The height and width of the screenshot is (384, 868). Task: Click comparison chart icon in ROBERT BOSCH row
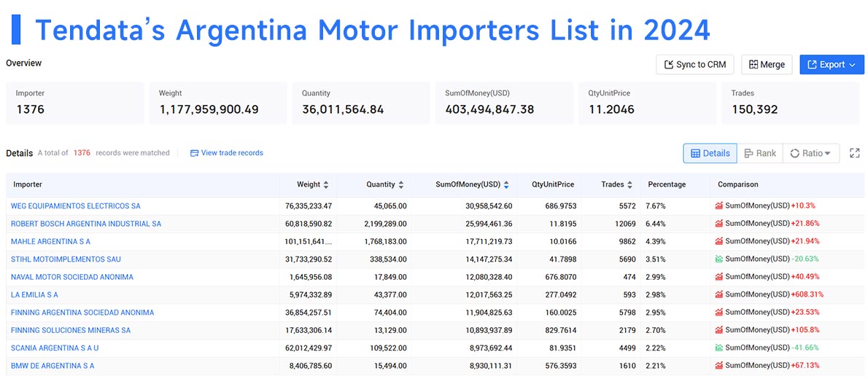(719, 224)
